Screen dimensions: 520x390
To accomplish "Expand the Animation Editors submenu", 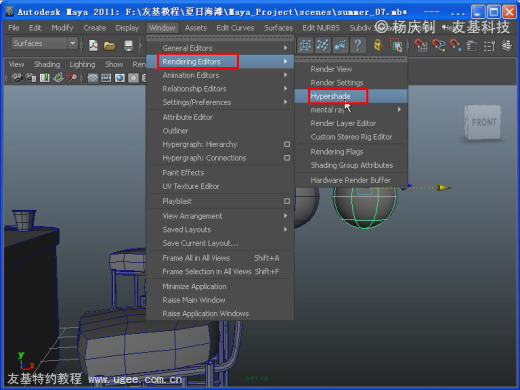I will (220, 75).
